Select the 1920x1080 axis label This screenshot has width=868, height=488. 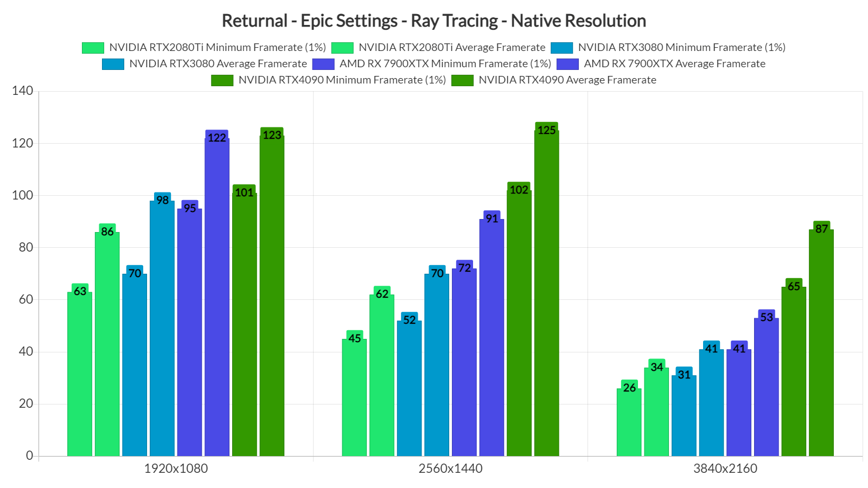pyautogui.click(x=176, y=468)
